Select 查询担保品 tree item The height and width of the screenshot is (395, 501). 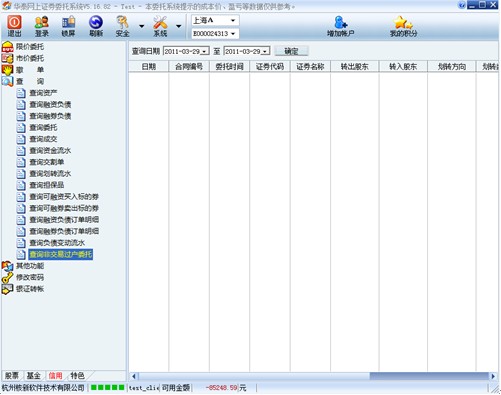click(x=47, y=185)
